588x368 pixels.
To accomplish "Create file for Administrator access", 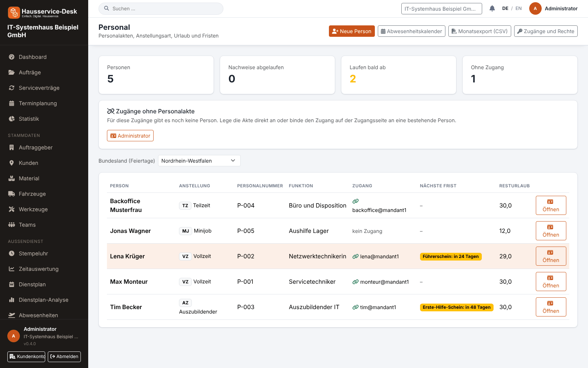I will 130,136.
